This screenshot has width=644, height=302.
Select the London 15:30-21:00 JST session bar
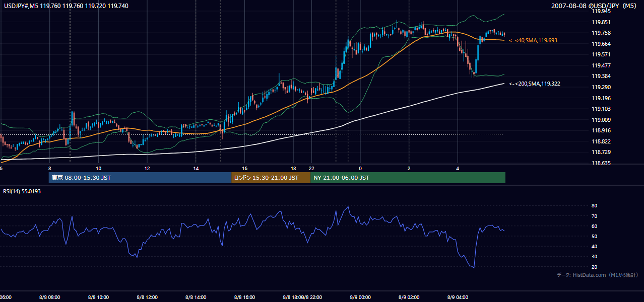(271, 178)
